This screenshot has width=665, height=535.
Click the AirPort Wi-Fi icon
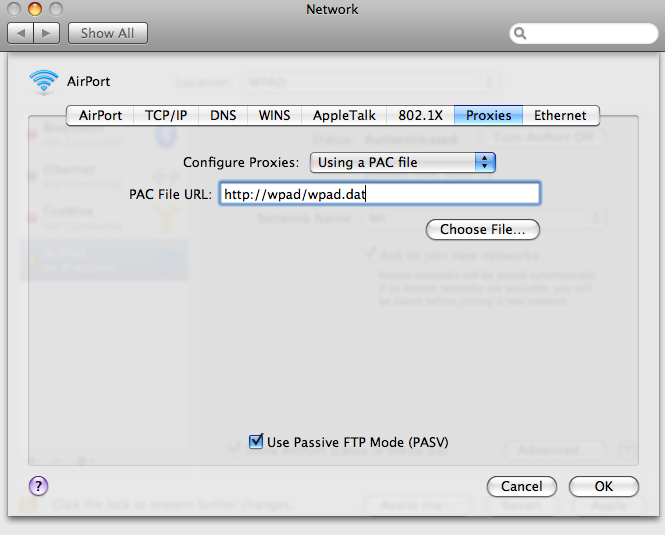pyautogui.click(x=44, y=81)
